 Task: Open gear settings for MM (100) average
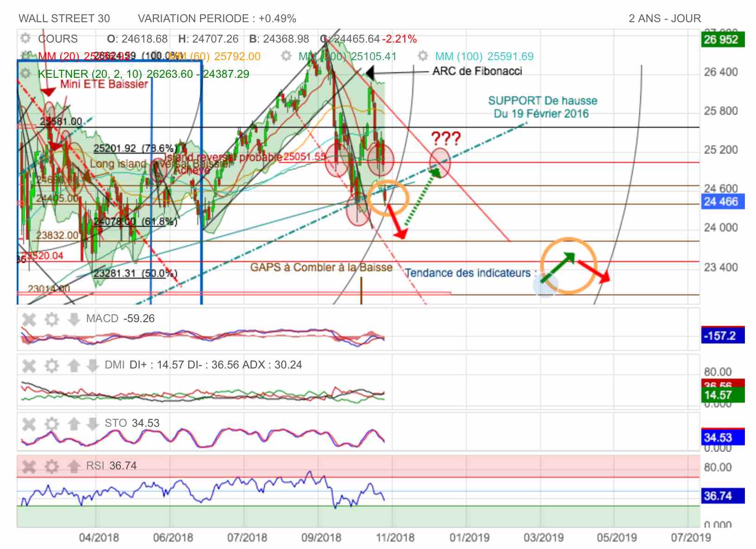[422, 56]
